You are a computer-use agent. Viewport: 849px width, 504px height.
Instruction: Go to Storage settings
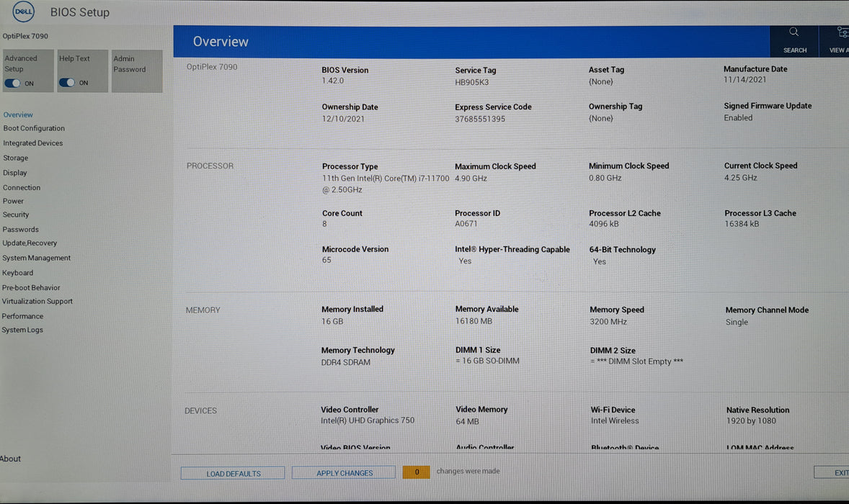pyautogui.click(x=16, y=158)
